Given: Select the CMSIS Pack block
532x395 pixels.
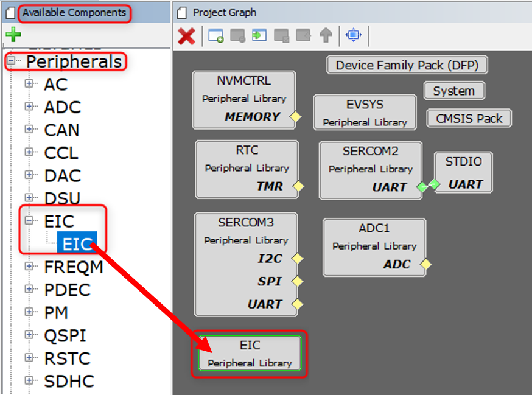Looking at the screenshot, I should click(469, 118).
